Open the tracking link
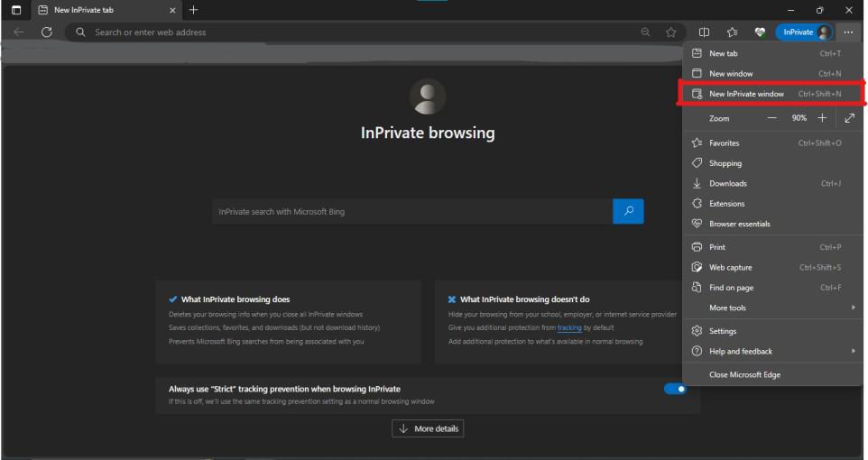Screen dimensions: 868x460 pyautogui.click(x=569, y=327)
